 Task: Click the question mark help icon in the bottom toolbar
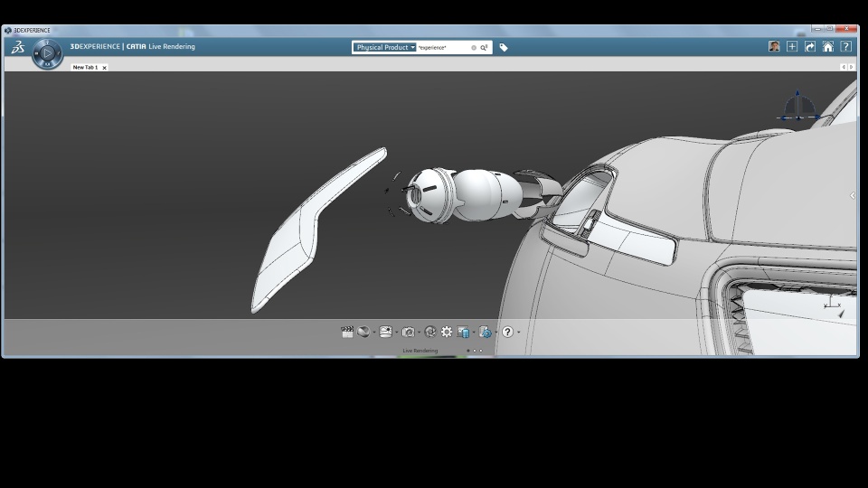[x=507, y=332]
